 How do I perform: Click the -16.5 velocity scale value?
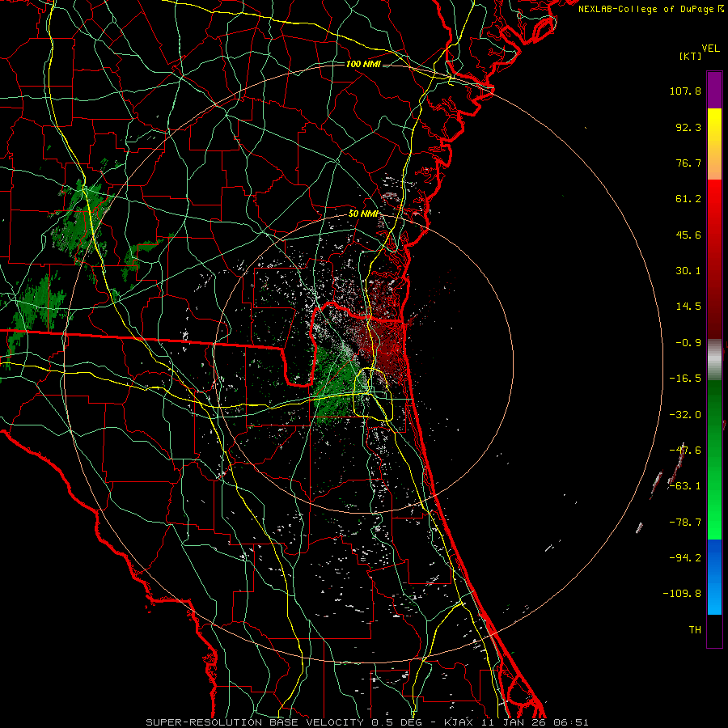tap(685, 379)
